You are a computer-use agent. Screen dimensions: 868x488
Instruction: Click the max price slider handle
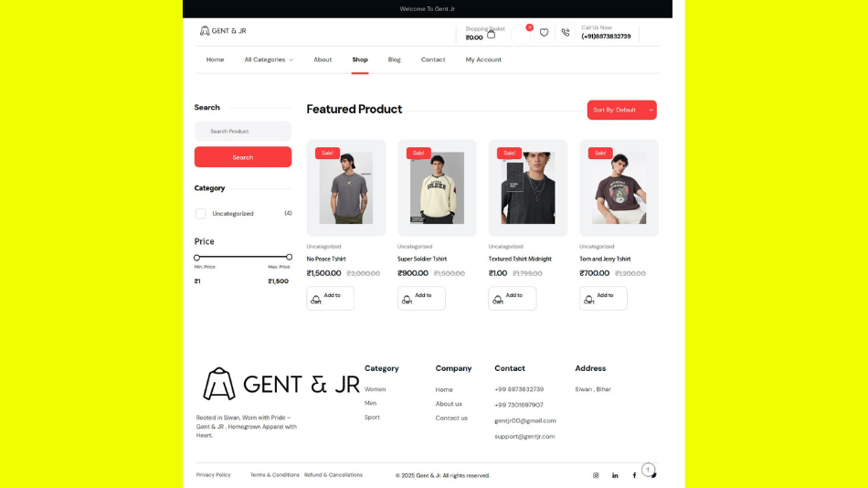pyautogui.click(x=289, y=257)
